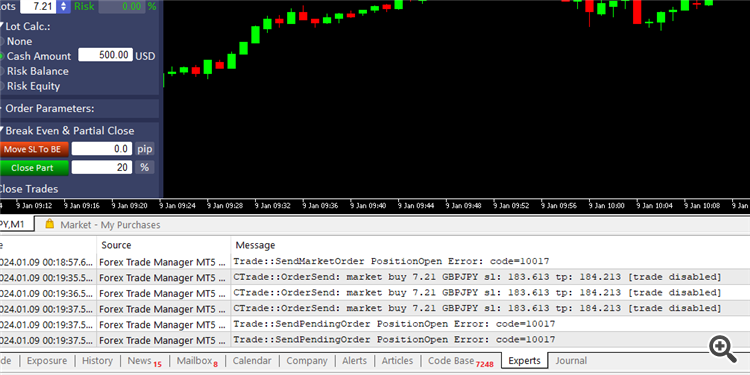
Task: Select log row SendMarketOrder Error code=10017
Action: 375,262
